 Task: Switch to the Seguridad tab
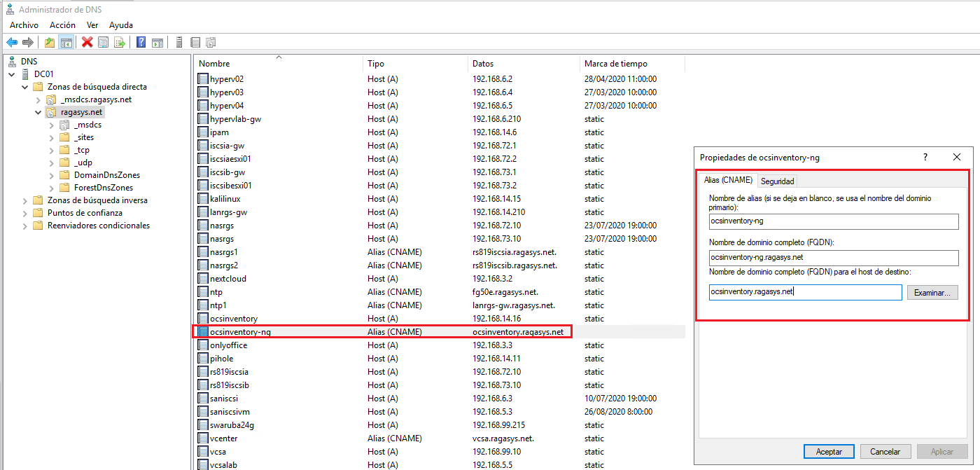776,180
